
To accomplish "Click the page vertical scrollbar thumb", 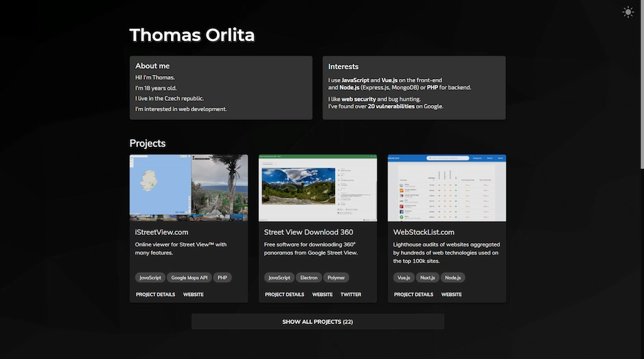I will (x=642, y=84).
